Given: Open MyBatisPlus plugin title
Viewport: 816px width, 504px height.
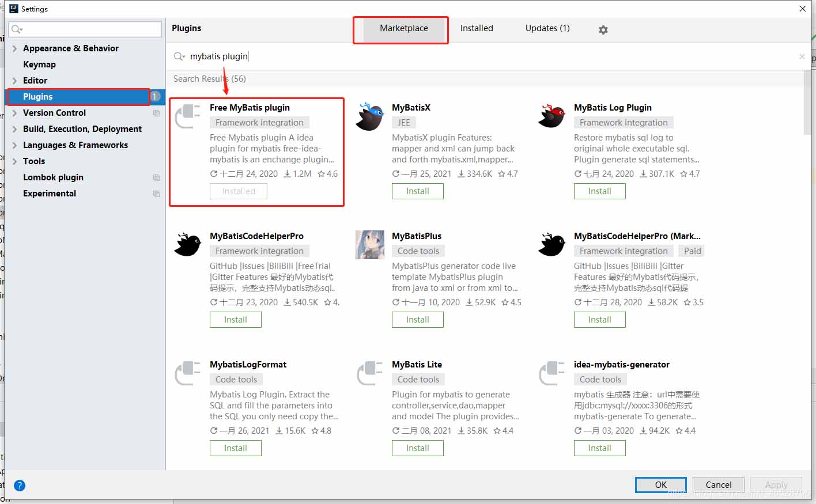Looking at the screenshot, I should click(417, 236).
